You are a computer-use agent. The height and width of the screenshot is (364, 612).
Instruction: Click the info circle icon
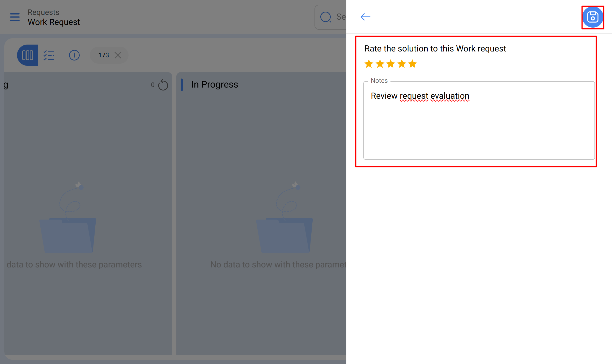74,55
